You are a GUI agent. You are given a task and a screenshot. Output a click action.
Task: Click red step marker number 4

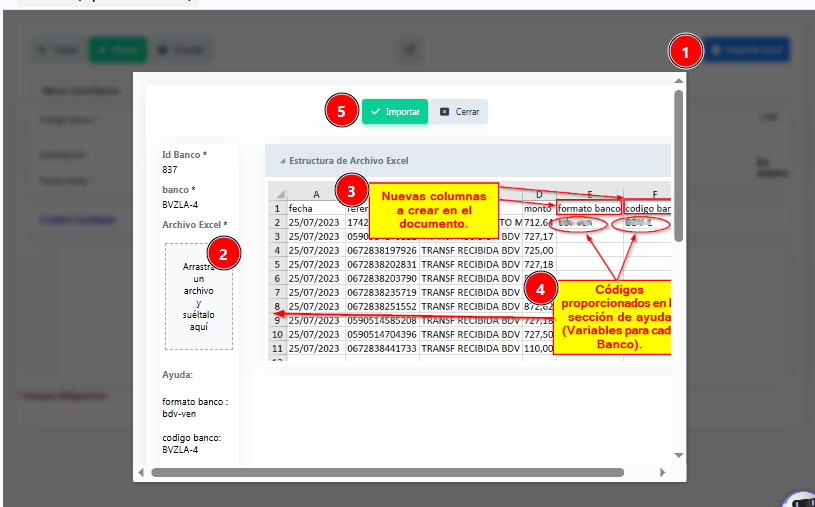tap(540, 288)
